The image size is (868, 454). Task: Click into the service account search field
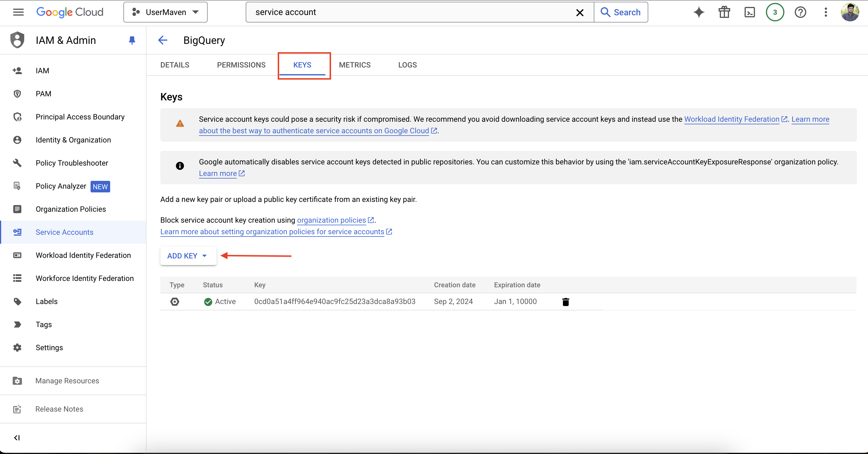[x=404, y=12]
